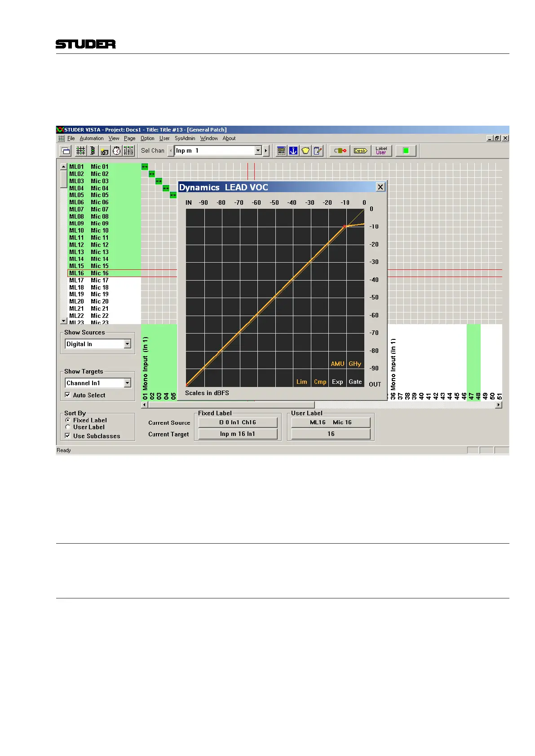
Task: Click the Studer Vista title bar logo
Action: pos(60,130)
